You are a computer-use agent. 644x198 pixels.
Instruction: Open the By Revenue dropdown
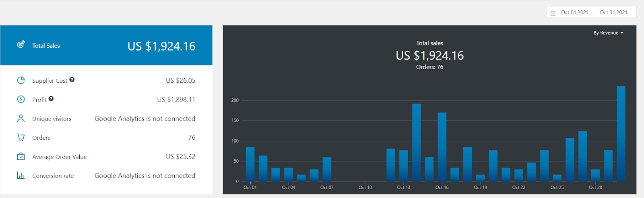[x=608, y=33]
